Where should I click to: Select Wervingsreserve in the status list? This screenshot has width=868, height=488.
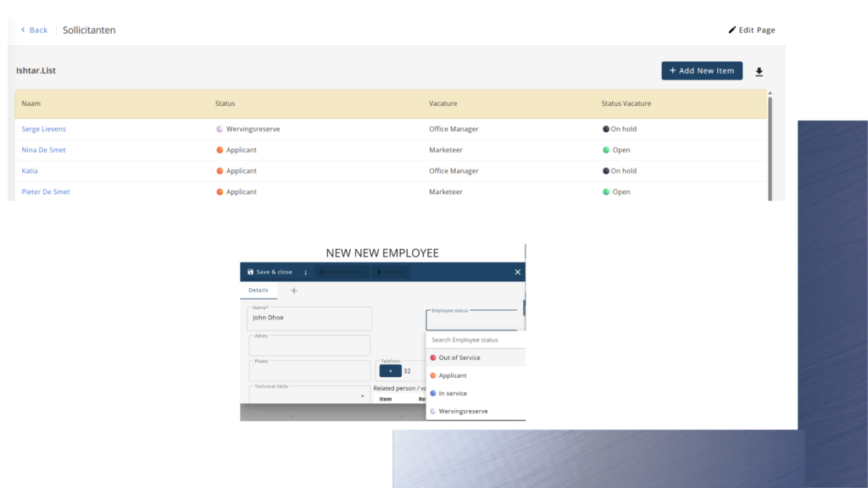pyautogui.click(x=463, y=411)
